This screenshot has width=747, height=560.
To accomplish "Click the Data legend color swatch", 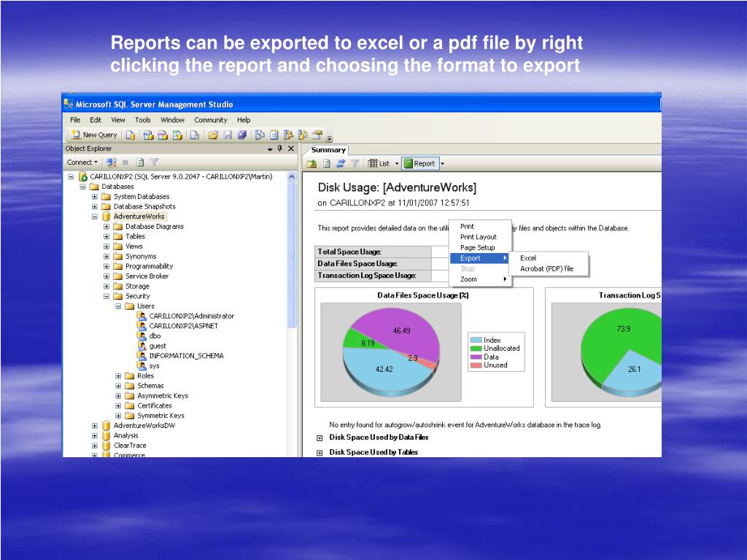I will point(476,357).
